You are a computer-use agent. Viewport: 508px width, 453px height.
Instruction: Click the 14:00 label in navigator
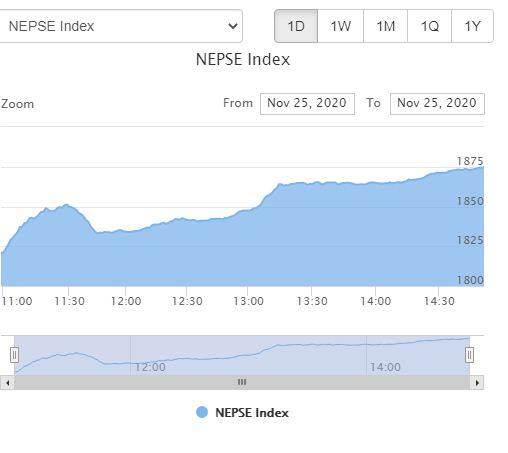point(385,367)
